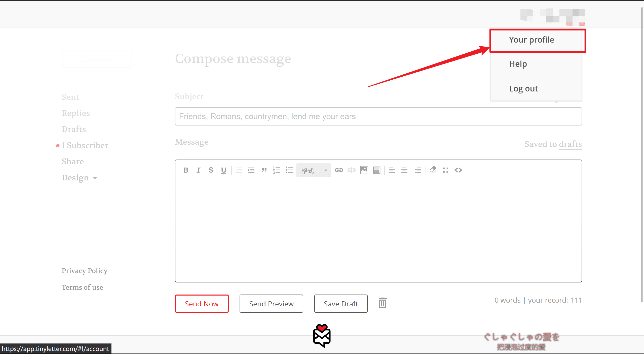The width and height of the screenshot is (644, 354).
Task: Choose Log out from the menu
Action: [x=536, y=89]
